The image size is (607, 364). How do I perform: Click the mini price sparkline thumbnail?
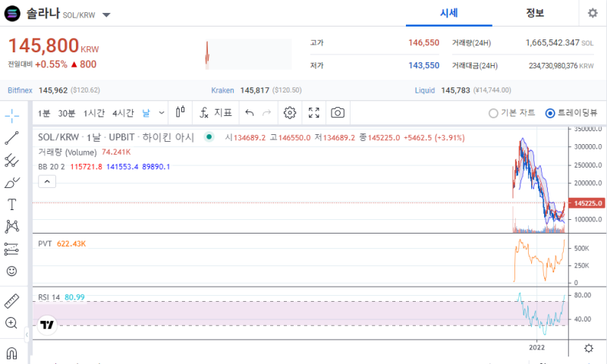(x=248, y=54)
